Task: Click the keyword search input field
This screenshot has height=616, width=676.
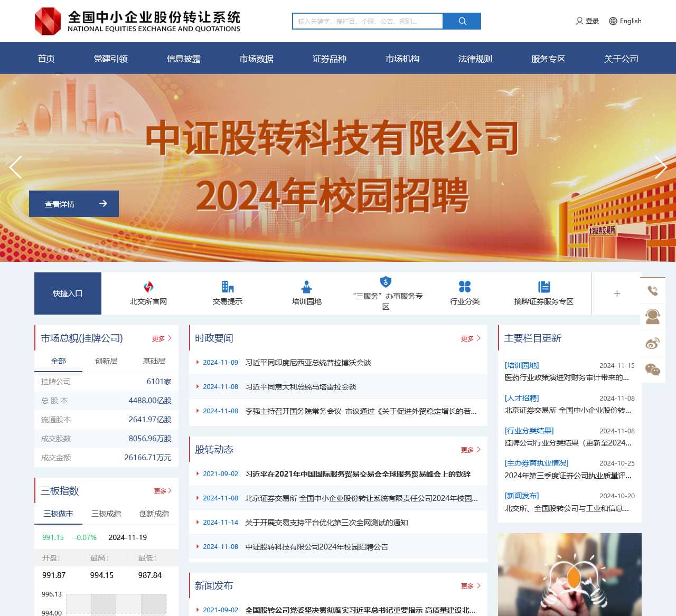Action: tap(368, 21)
